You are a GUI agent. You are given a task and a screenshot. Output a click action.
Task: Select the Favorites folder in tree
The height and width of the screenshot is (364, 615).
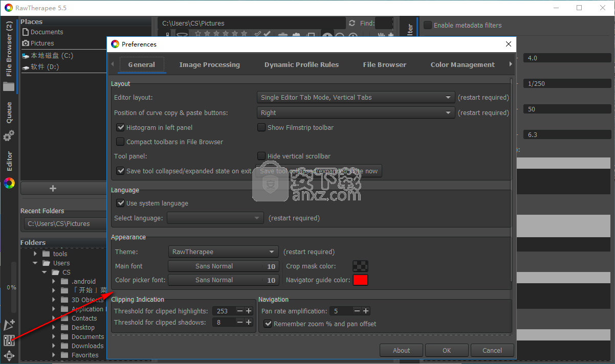[85, 355]
